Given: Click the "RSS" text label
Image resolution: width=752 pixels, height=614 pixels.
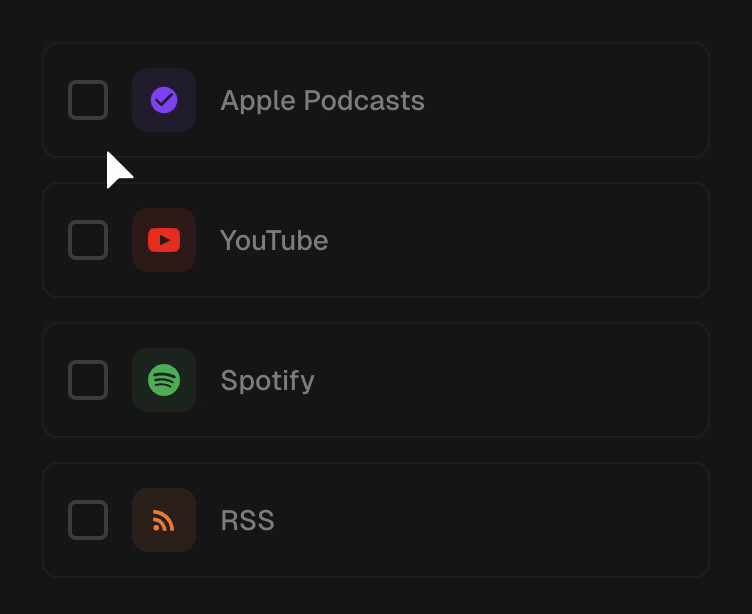Looking at the screenshot, I should point(247,521).
